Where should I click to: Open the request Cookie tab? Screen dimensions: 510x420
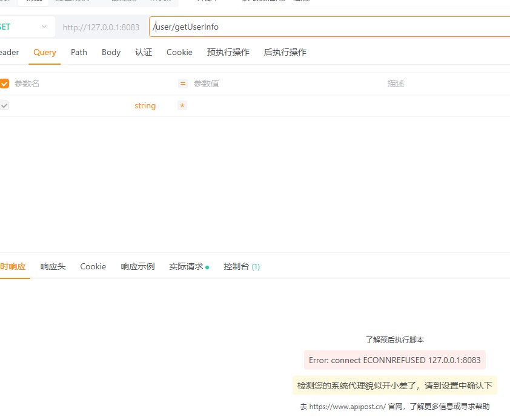point(179,52)
